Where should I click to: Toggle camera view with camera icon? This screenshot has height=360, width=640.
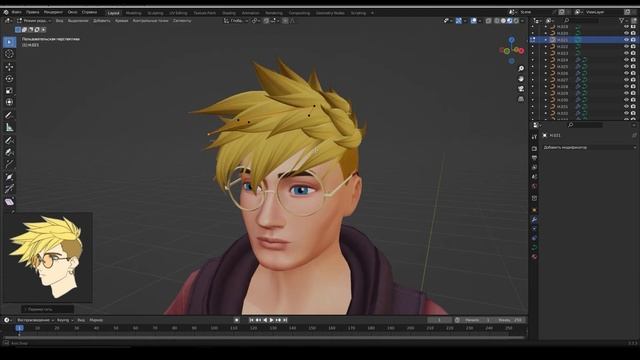tap(521, 89)
